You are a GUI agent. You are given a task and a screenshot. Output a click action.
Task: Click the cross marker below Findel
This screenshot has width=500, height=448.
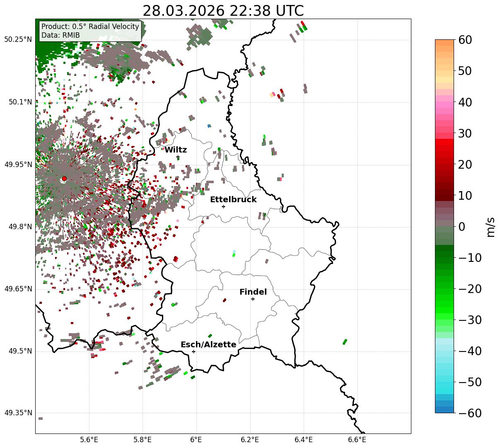[x=253, y=299]
